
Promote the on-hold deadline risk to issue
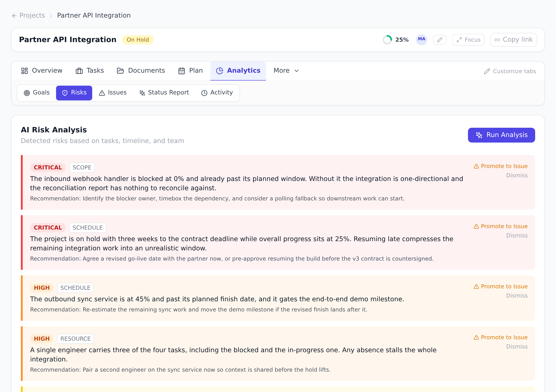click(500, 227)
